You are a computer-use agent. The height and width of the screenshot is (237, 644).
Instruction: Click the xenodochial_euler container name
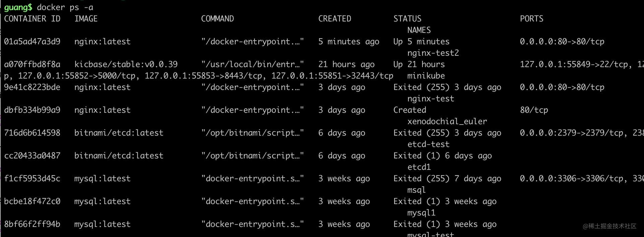[447, 122]
